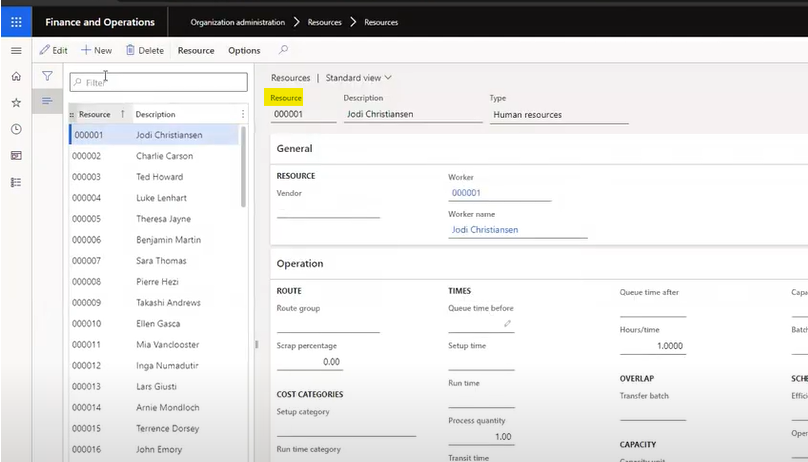Open Workspaces icon in sidebar
808x462 pixels.
(x=16, y=156)
